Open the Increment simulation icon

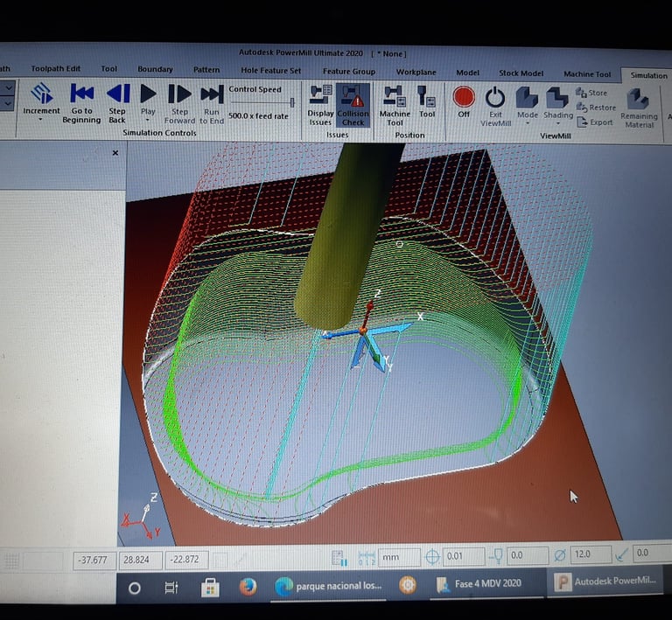point(42,93)
